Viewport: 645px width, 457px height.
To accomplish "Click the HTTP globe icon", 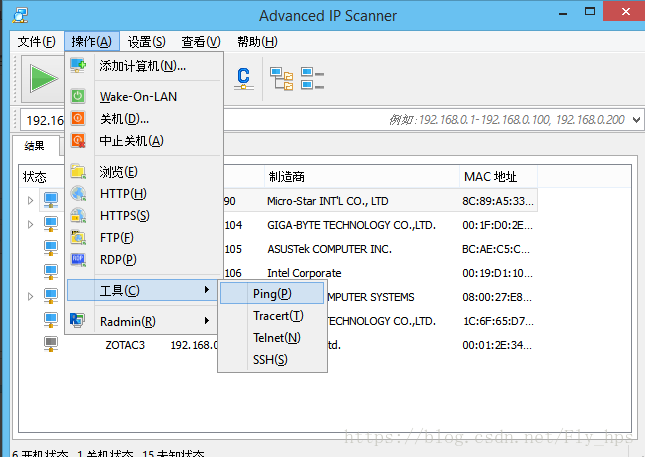I will point(78,193).
